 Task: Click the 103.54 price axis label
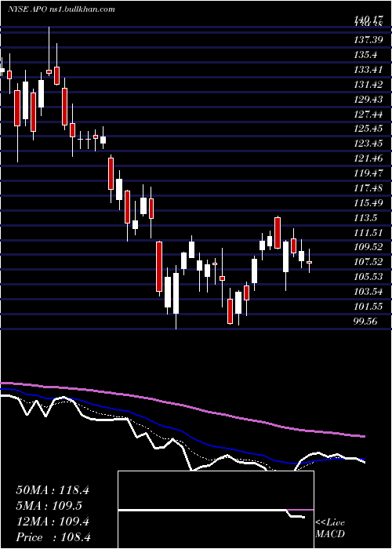368,292
